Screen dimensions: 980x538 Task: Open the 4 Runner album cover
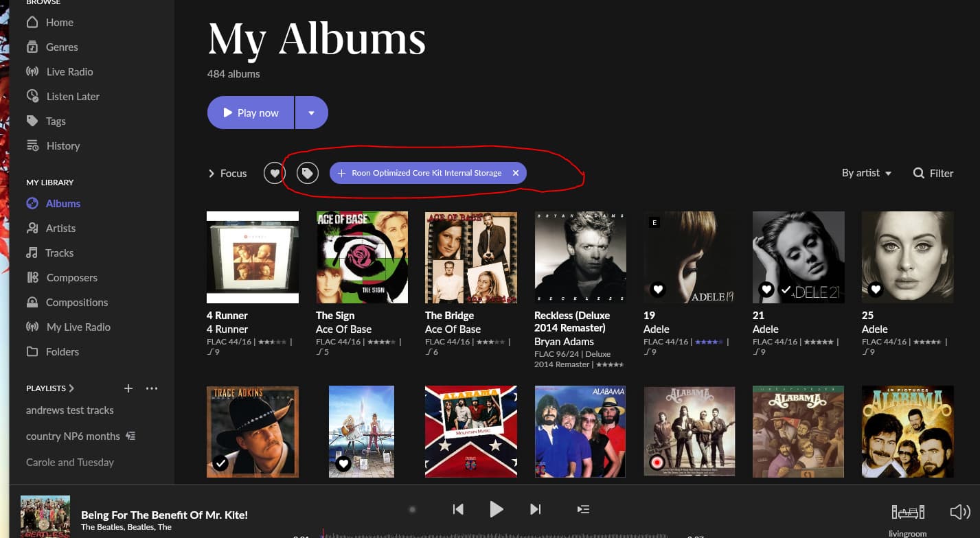[x=253, y=257]
